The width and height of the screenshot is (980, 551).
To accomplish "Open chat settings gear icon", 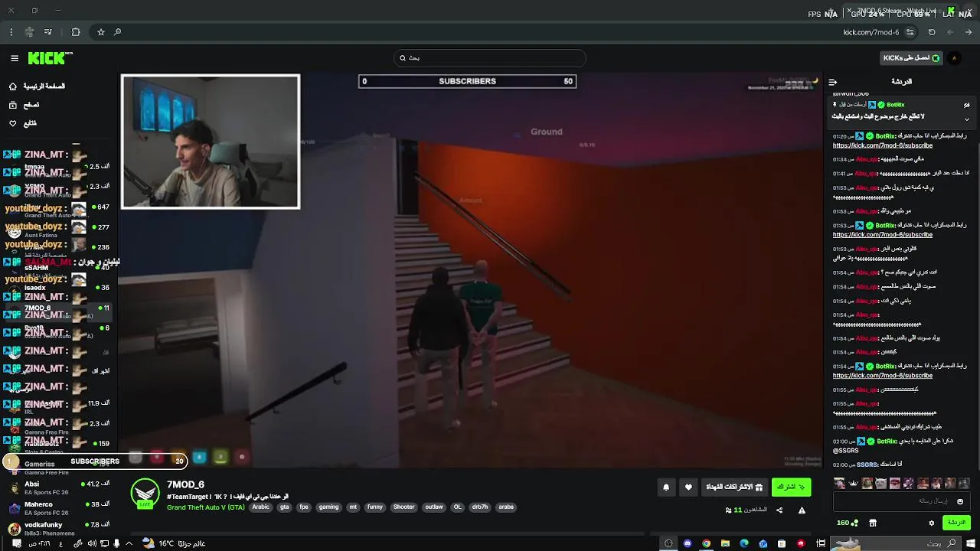I will 932,523.
